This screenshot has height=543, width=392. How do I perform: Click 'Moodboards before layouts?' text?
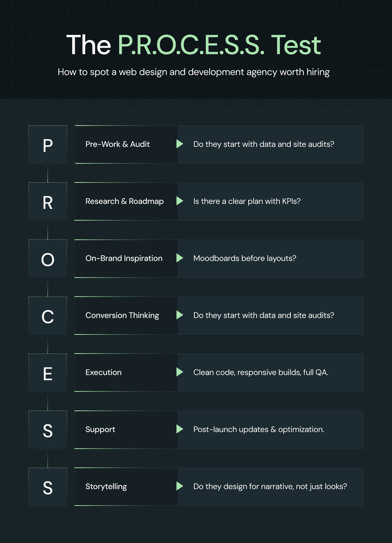coord(245,258)
